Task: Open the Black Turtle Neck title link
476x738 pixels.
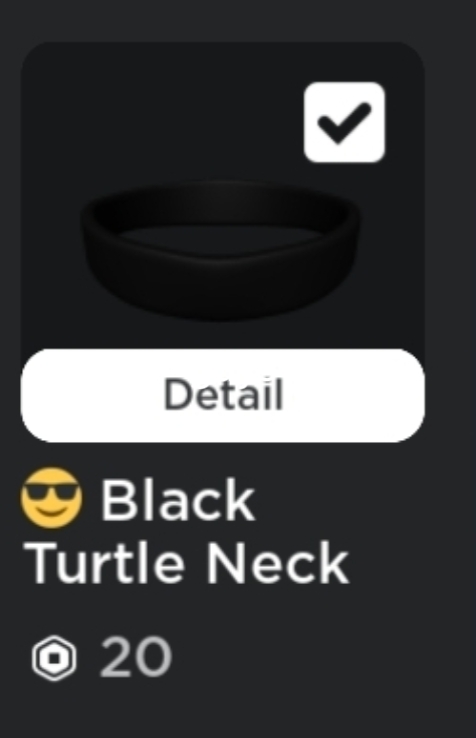Action: coord(185,530)
